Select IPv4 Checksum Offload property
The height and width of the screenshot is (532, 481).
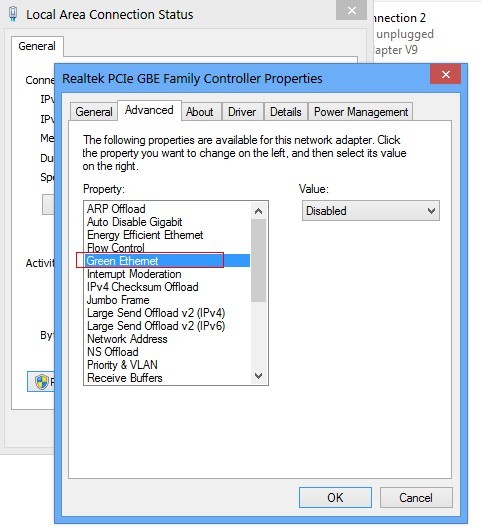[x=167, y=287]
